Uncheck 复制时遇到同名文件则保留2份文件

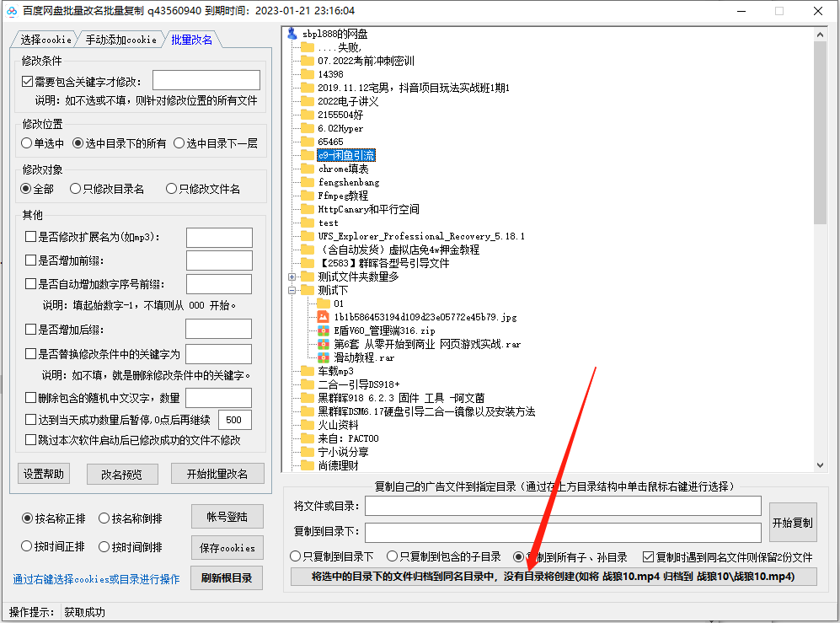[649, 556]
